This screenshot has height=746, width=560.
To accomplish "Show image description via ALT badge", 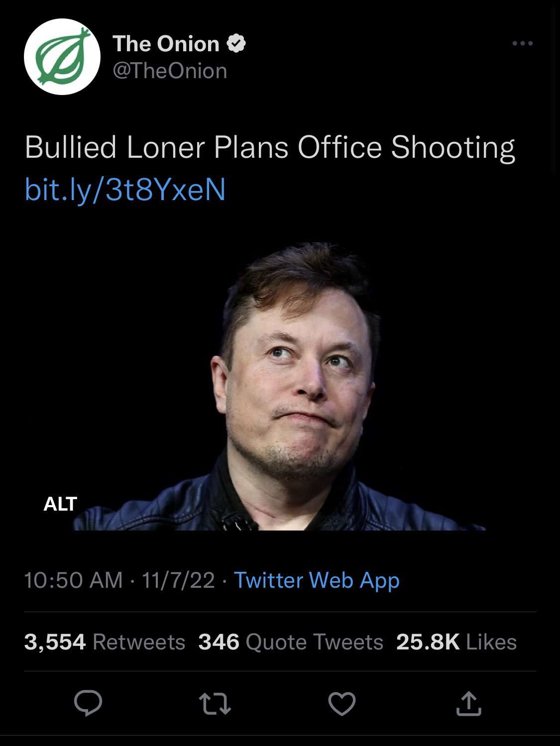I will tap(60, 504).
